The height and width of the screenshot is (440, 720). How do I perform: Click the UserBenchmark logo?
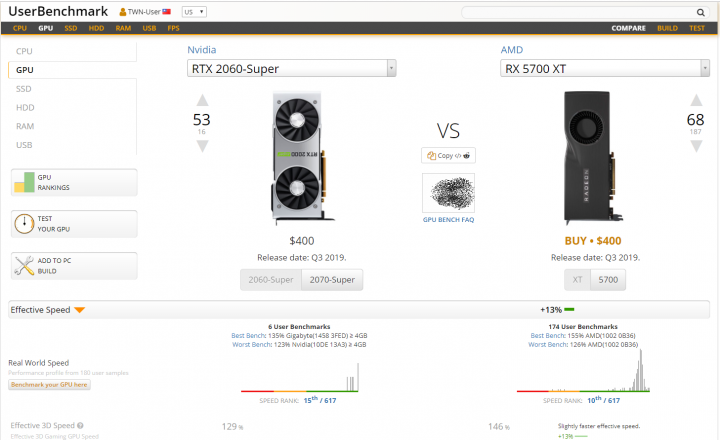coord(58,11)
